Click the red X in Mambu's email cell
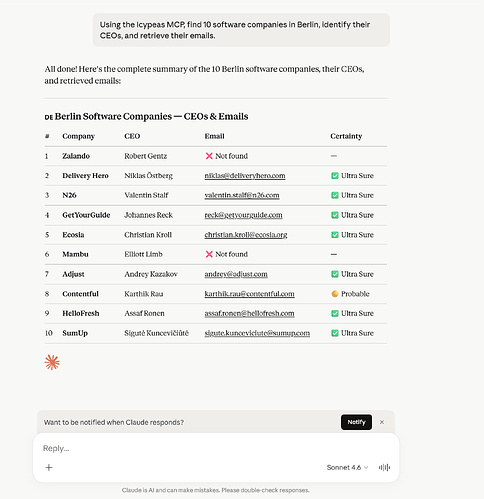This screenshot has width=484, height=499. click(x=209, y=254)
